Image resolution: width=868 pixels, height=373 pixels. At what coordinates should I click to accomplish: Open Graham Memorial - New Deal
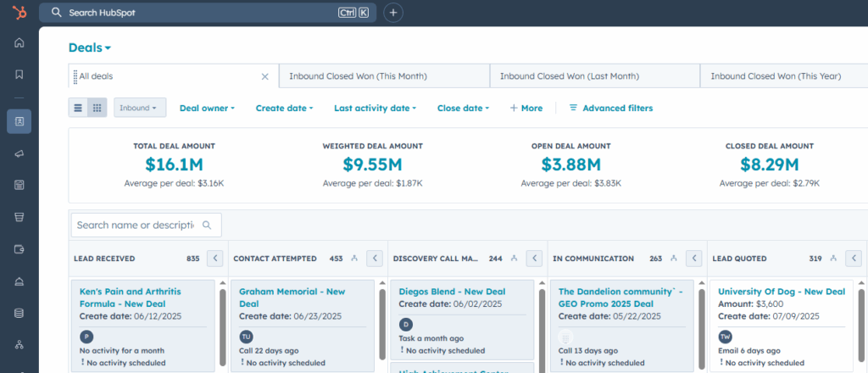(292, 298)
